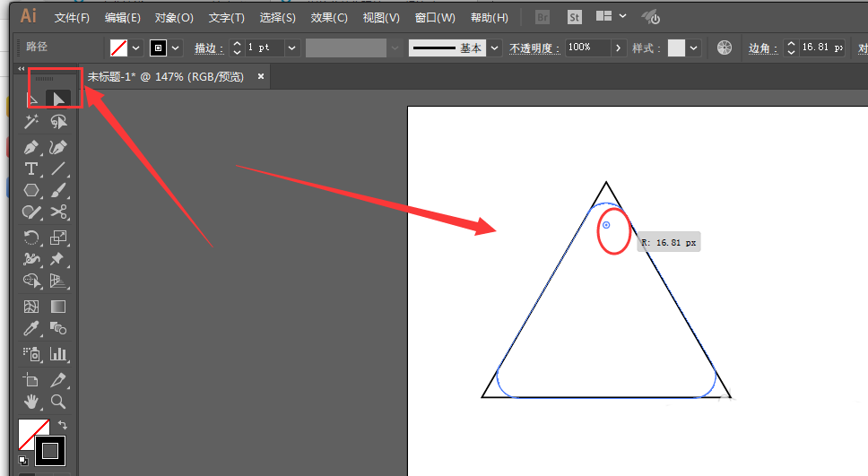This screenshot has width=868, height=476.
Task: Open the 文件(F) menu
Action: (x=72, y=18)
